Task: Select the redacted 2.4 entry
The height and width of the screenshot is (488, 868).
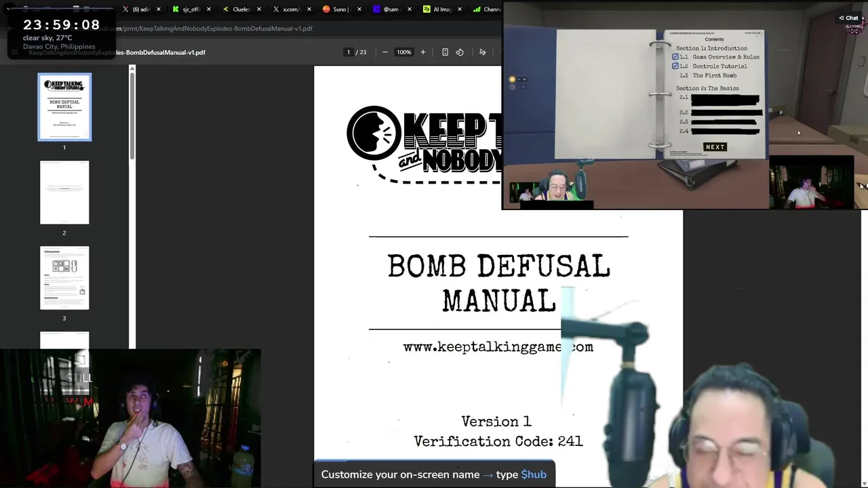Action: point(719,131)
